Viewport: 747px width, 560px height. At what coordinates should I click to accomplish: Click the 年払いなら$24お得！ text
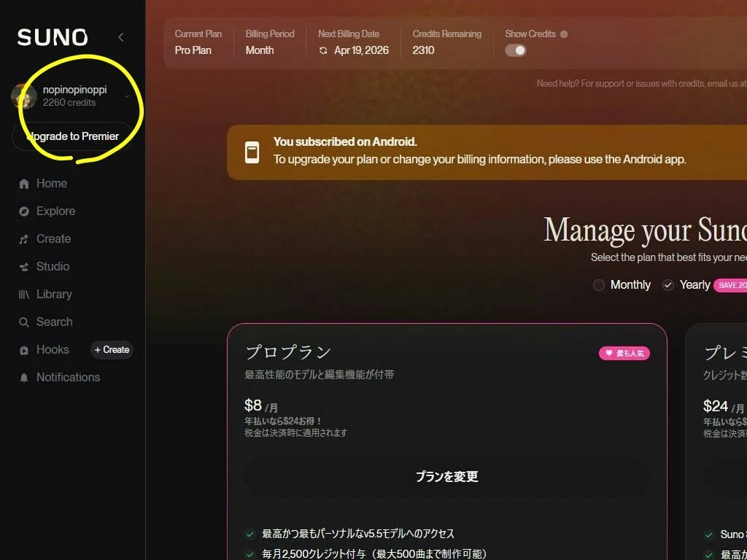pyautogui.click(x=284, y=421)
